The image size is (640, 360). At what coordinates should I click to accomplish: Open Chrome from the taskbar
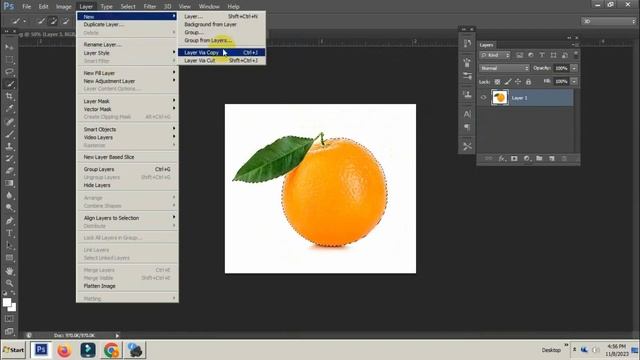(x=111, y=350)
